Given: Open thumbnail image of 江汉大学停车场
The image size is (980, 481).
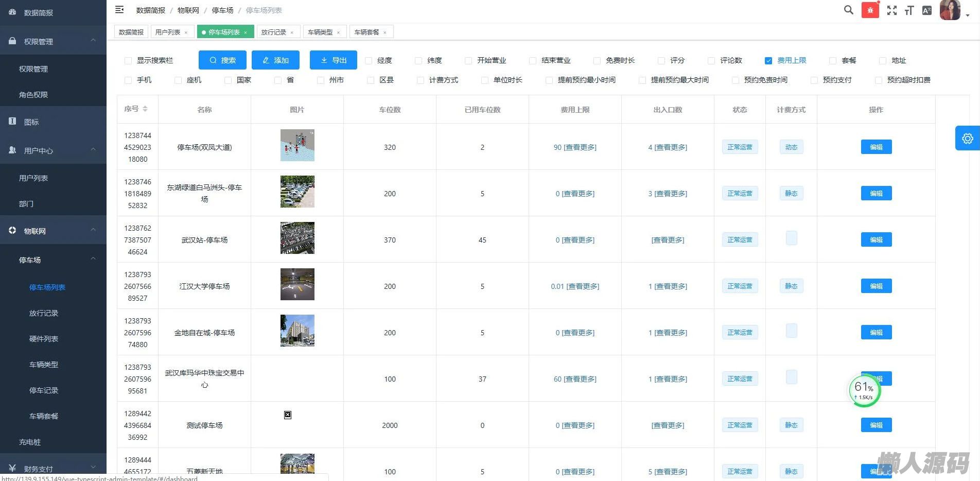Looking at the screenshot, I should tap(297, 284).
